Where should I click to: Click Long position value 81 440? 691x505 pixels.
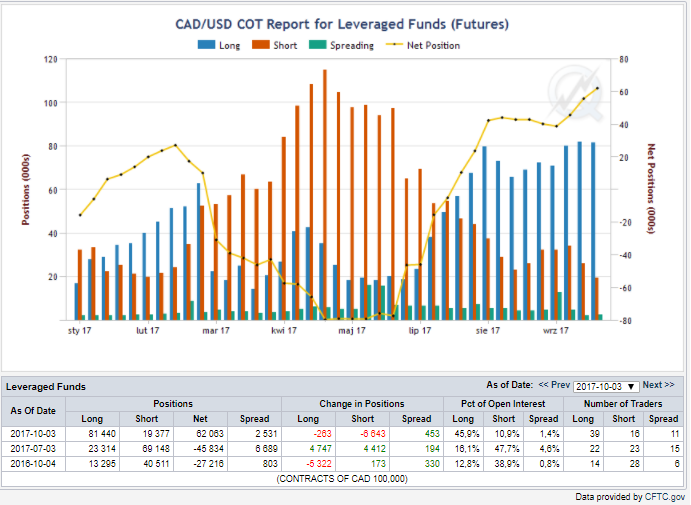(102, 434)
